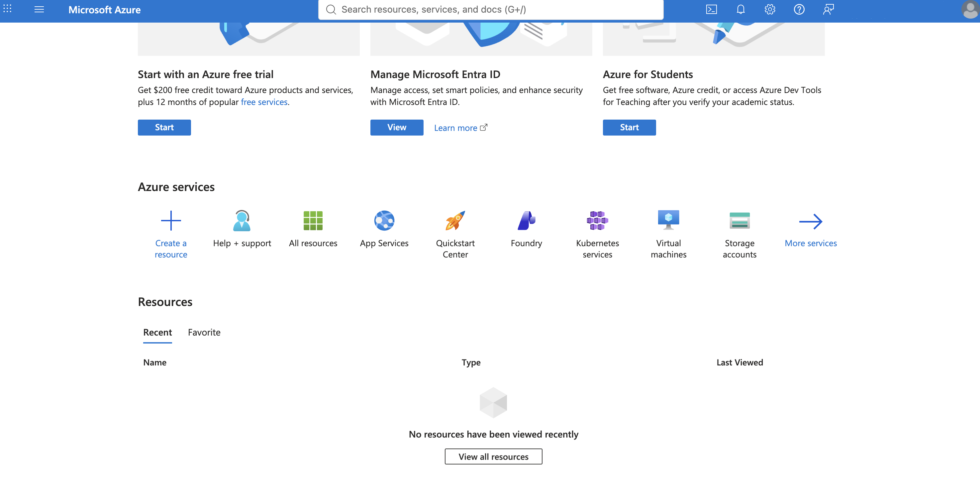980x499 pixels.
Task: Click the View all resources button
Action: click(x=493, y=456)
